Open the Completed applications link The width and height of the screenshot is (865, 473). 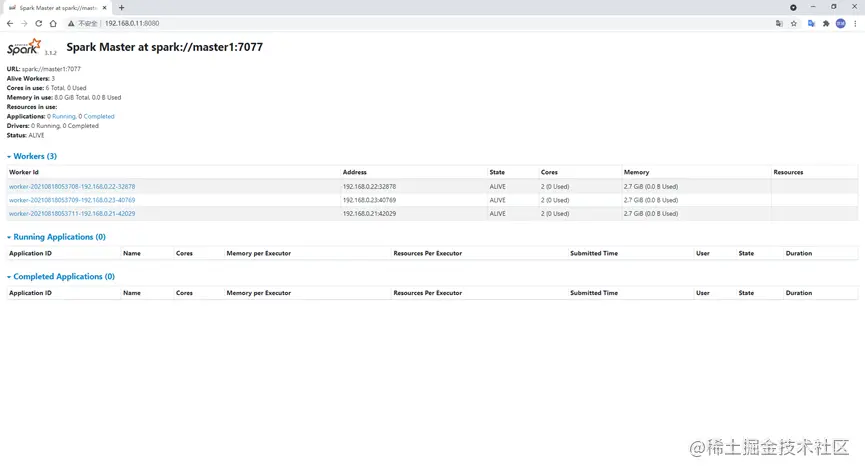coord(99,116)
